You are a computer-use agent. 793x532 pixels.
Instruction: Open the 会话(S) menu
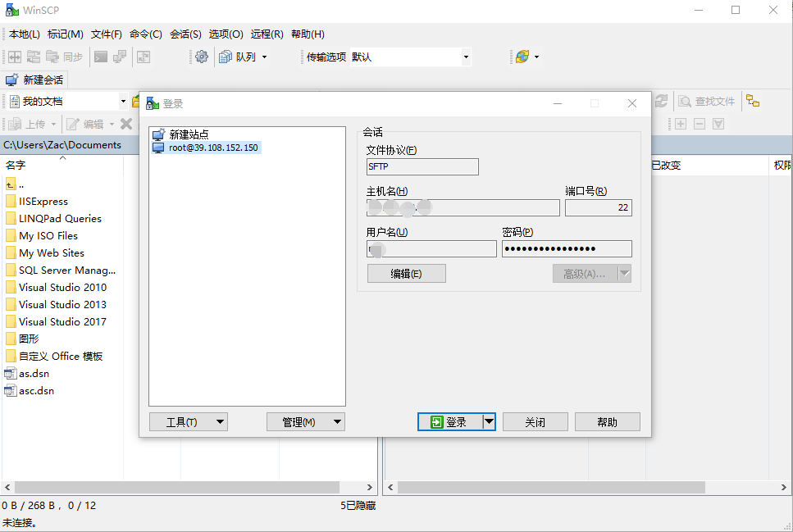tap(185, 34)
